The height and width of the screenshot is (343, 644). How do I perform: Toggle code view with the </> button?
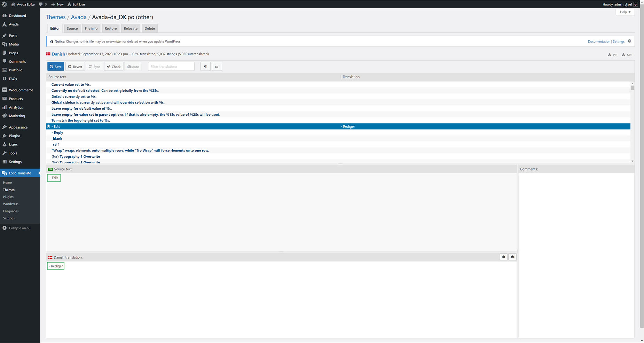217,67
